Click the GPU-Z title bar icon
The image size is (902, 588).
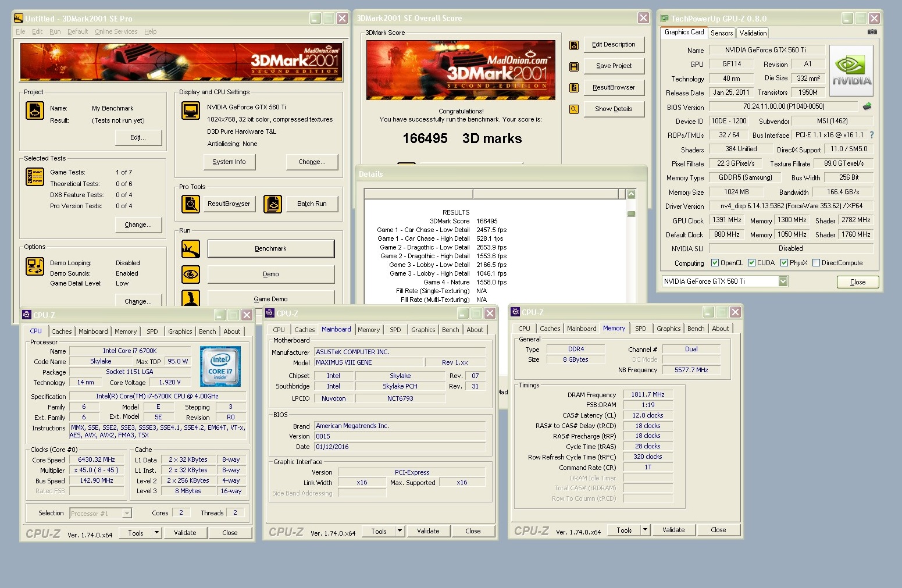pos(665,19)
